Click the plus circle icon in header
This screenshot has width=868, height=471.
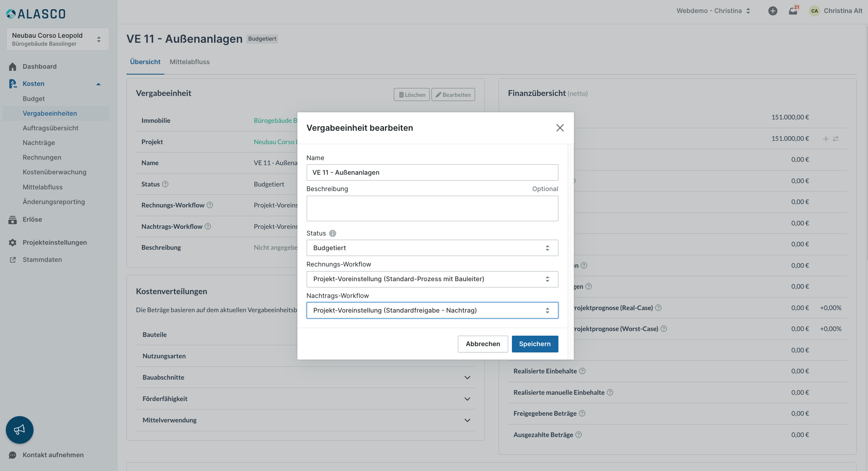point(773,11)
